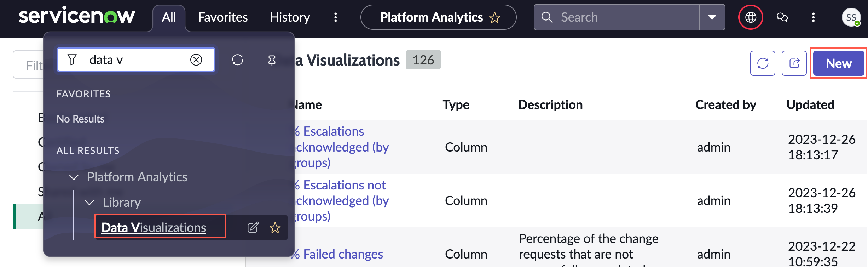Favorite the Platform Analytics star

(494, 17)
